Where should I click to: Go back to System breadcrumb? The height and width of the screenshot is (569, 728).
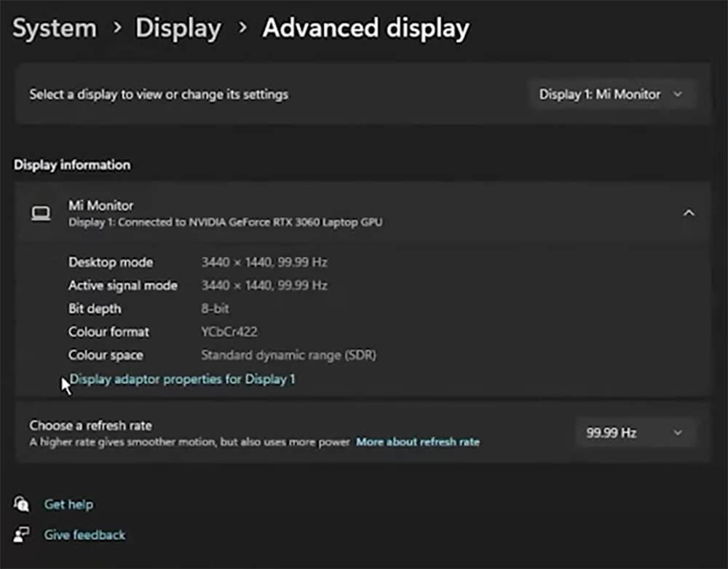tap(55, 28)
